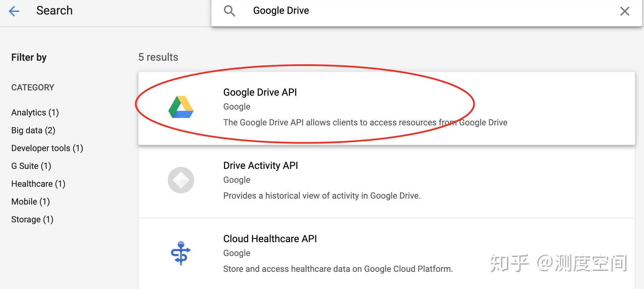Click the magnifying glass search icon
This screenshot has height=289, width=644.
coord(230,11)
